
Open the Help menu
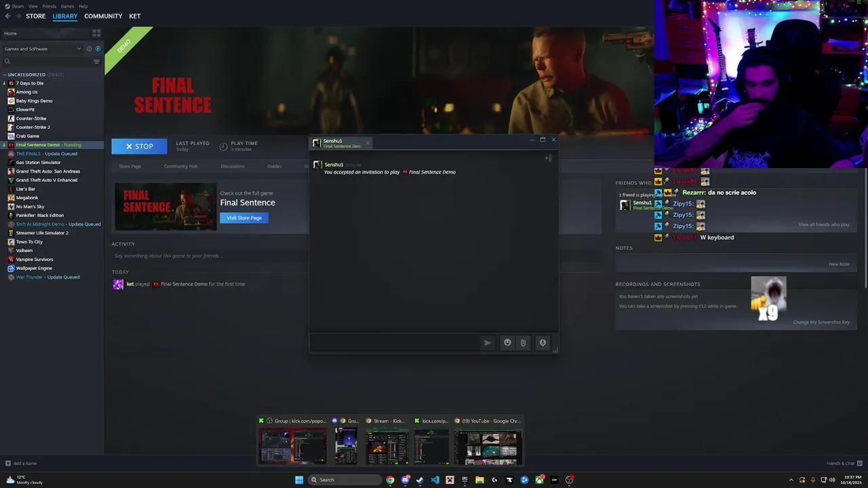pos(83,6)
